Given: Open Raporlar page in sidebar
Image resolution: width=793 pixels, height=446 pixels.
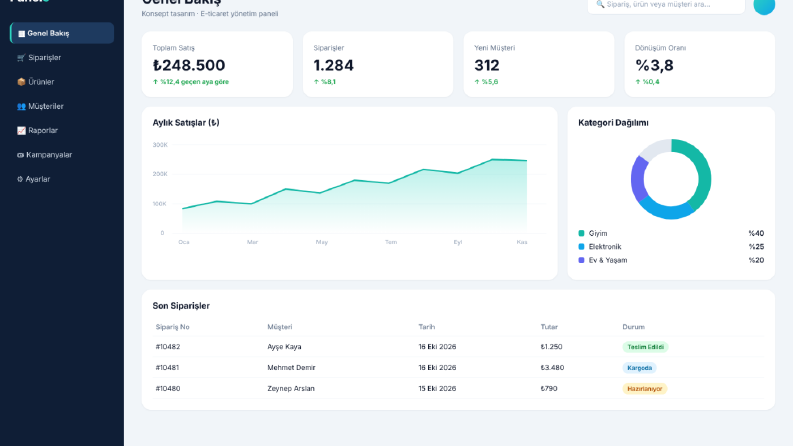Looking at the screenshot, I should coord(62,130).
